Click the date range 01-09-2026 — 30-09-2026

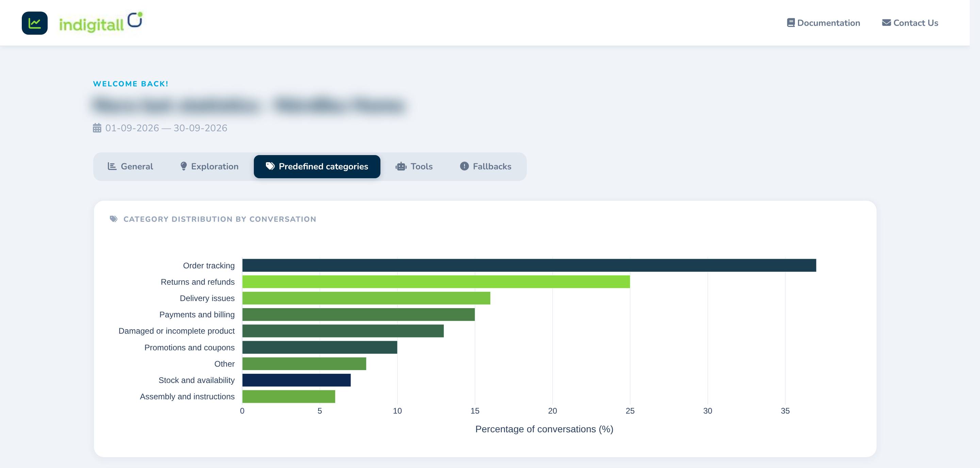pyautogui.click(x=166, y=128)
